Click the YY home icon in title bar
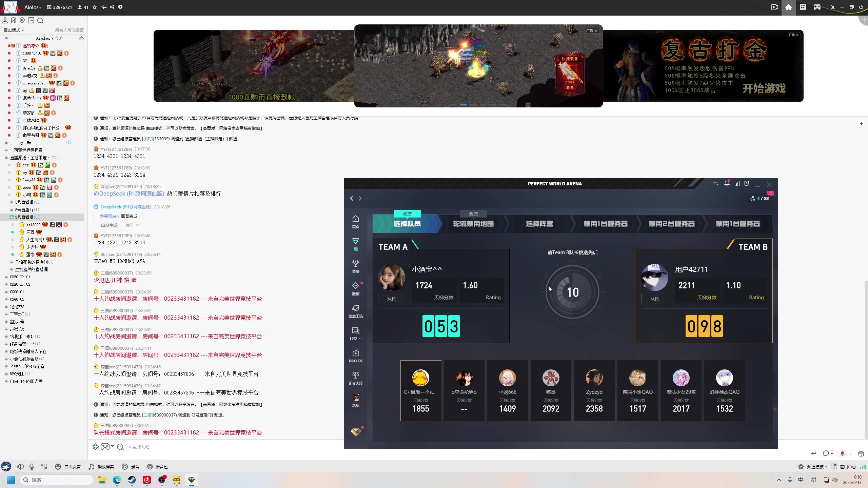Screen dimensions: 868x488 (789, 7)
